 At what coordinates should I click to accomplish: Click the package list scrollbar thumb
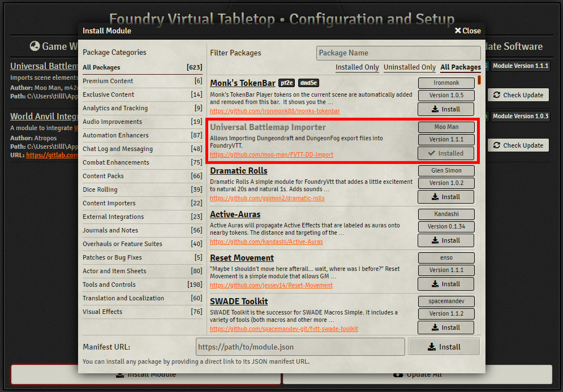[479, 80]
